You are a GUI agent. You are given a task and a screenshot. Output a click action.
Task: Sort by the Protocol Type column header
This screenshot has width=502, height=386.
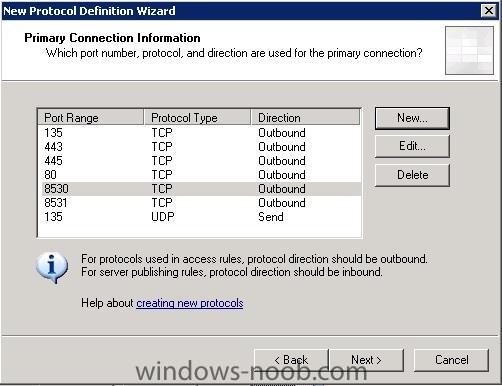[197, 118]
